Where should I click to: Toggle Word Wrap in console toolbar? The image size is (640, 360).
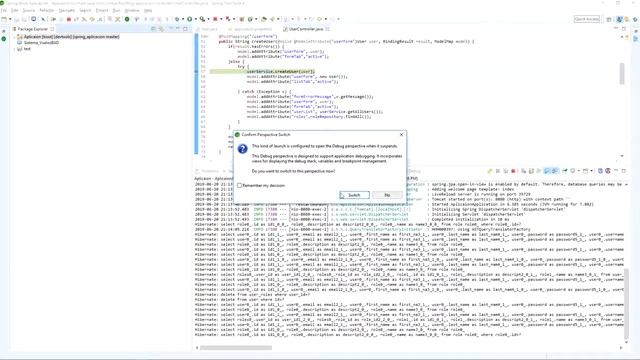pos(539,171)
